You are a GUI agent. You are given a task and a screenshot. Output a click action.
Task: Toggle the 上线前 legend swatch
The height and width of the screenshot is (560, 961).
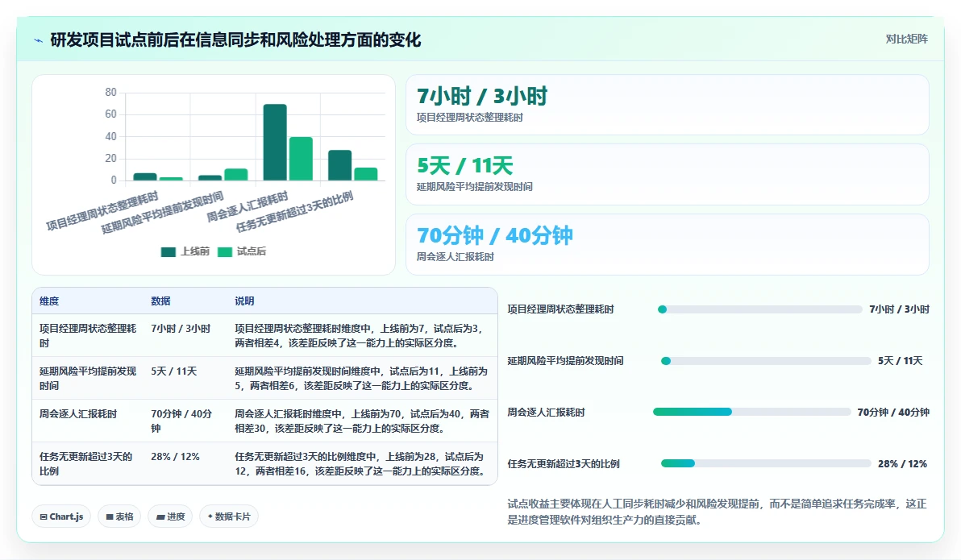[x=168, y=252]
